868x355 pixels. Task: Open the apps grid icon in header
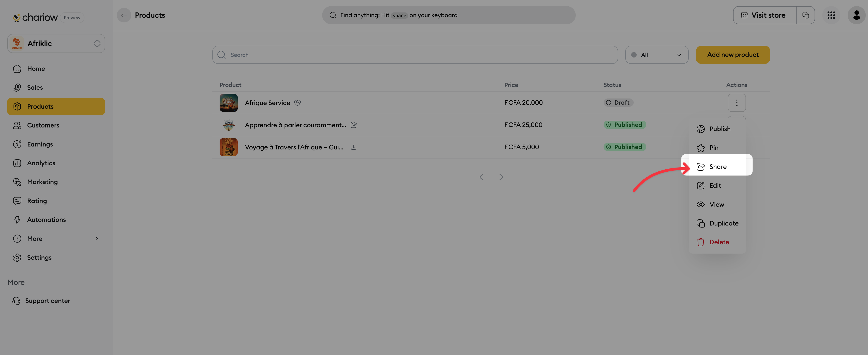[831, 15]
